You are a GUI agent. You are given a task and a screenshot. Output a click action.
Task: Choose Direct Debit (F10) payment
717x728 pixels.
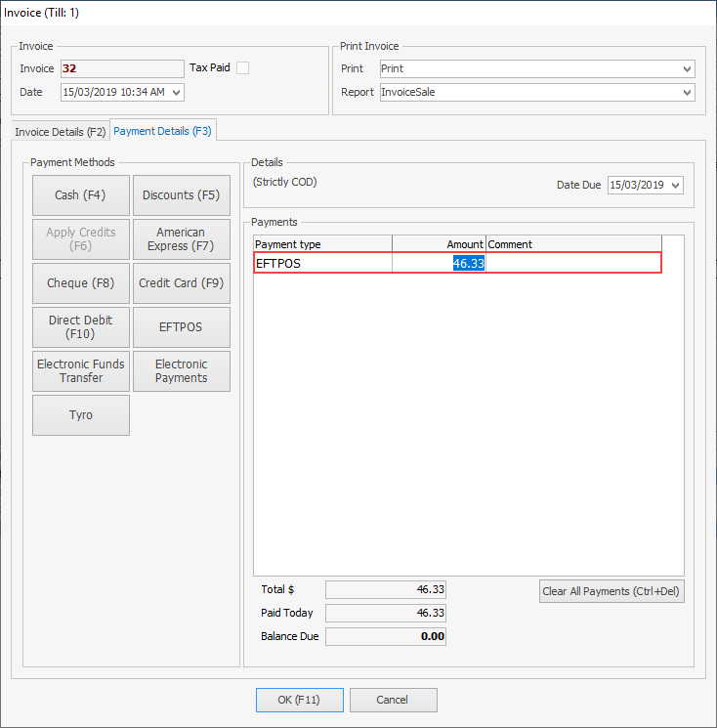pyautogui.click(x=81, y=327)
